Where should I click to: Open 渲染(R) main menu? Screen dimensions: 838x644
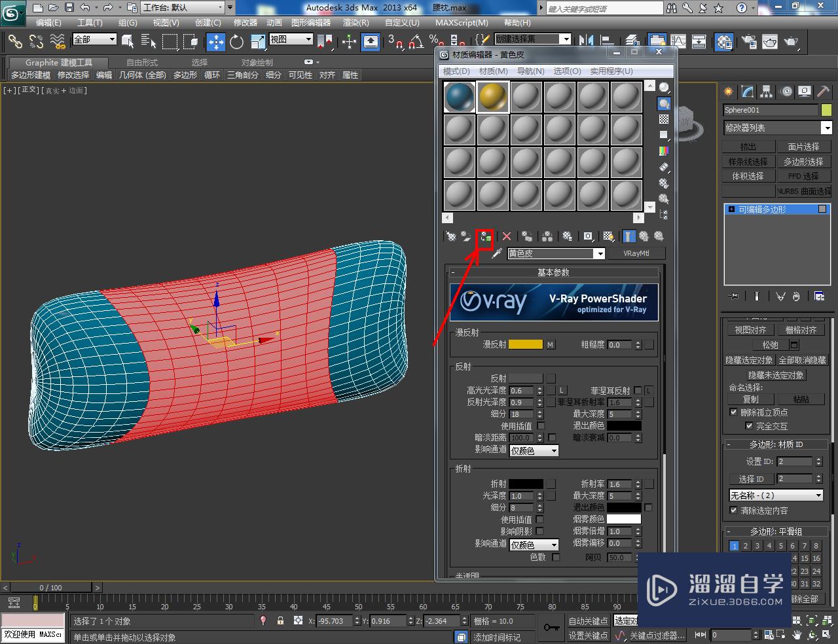pyautogui.click(x=355, y=22)
